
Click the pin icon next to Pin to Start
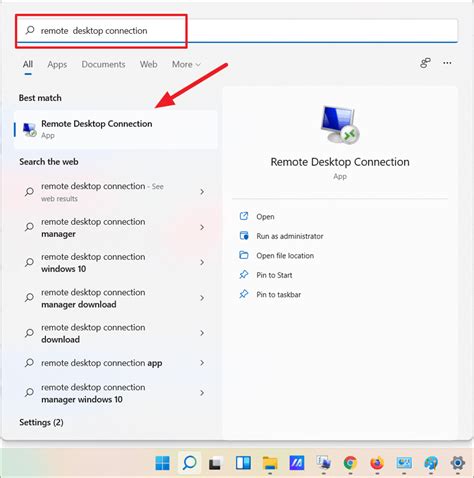(x=244, y=275)
